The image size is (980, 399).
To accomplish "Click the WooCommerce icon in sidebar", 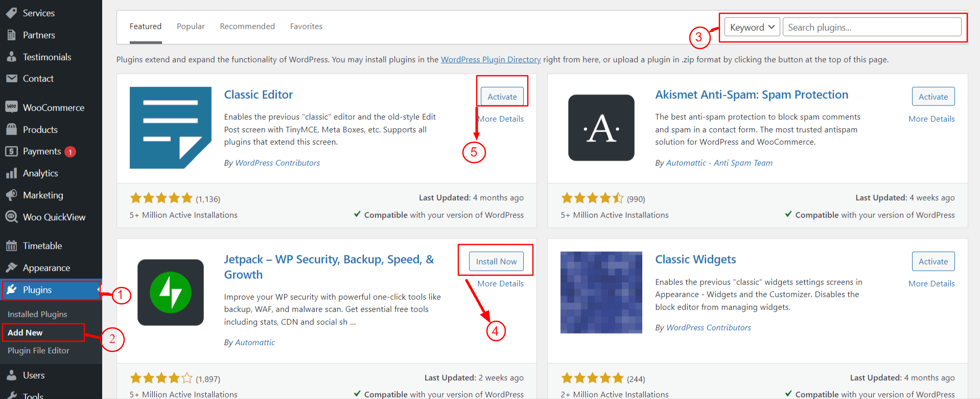I will [11, 107].
